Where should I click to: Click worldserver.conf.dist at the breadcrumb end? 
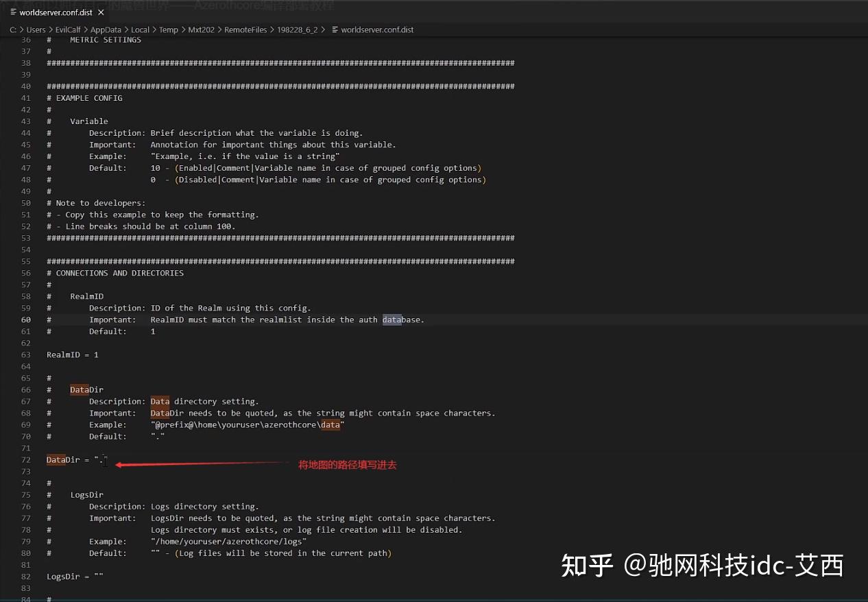point(376,29)
